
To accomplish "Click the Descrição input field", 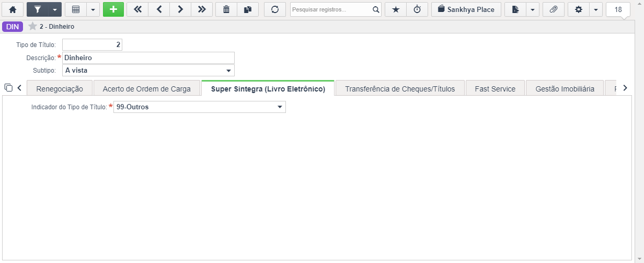I will (x=148, y=58).
